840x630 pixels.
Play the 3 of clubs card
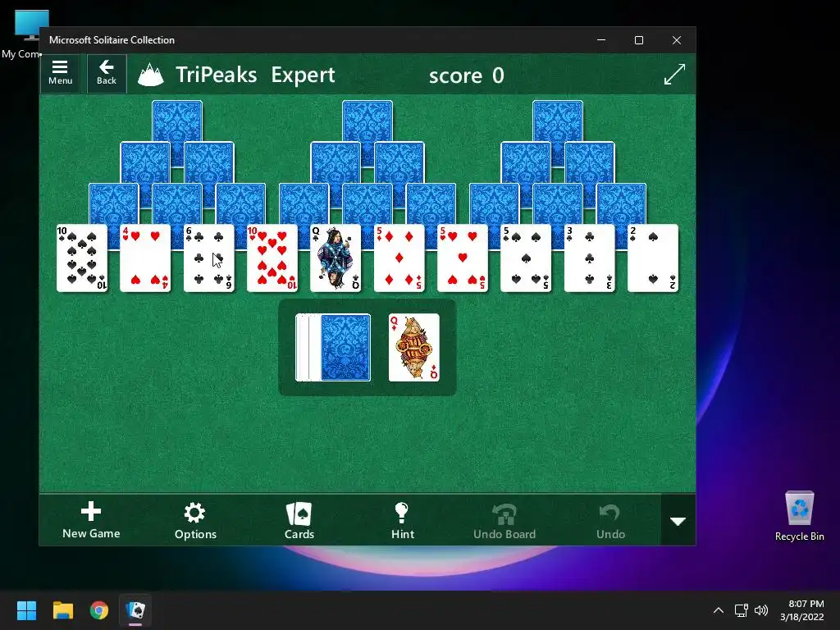589,258
